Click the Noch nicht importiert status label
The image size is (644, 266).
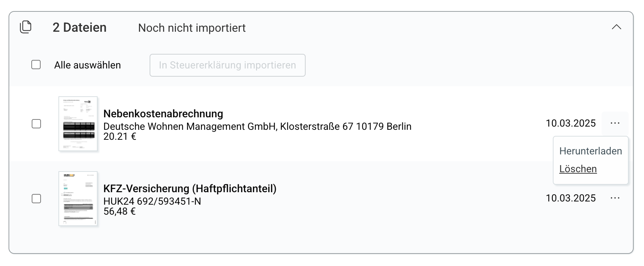(x=192, y=28)
